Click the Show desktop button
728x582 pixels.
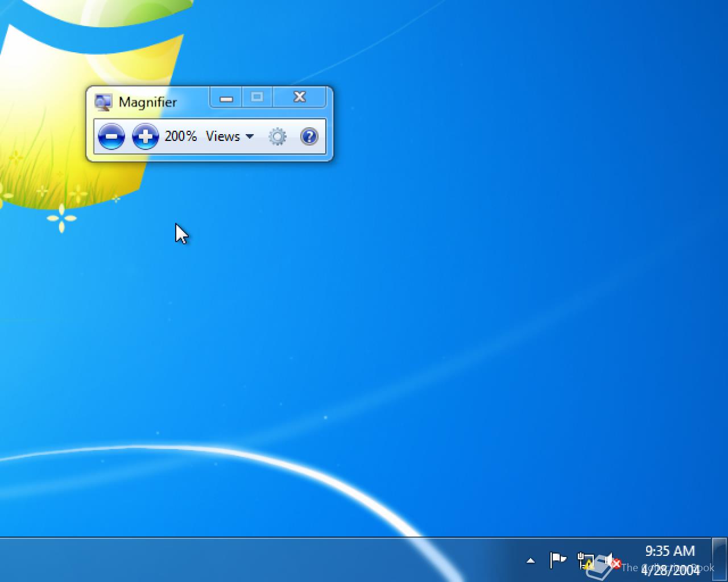(719, 560)
